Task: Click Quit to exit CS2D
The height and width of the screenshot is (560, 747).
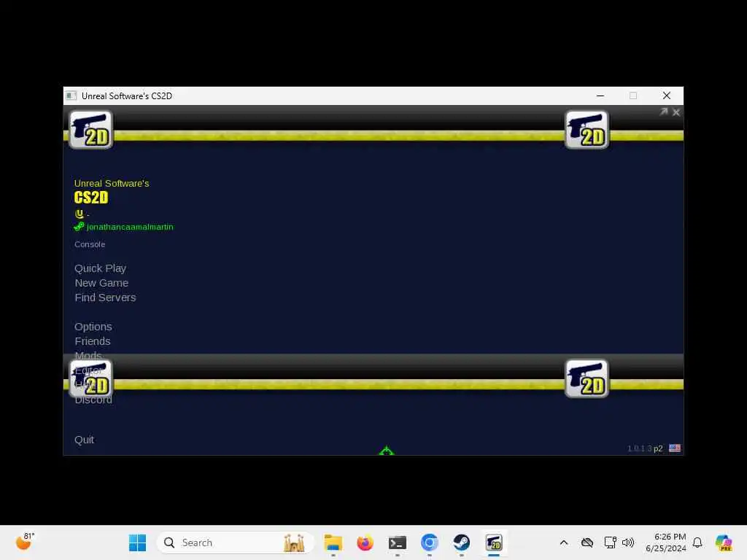Action: pyautogui.click(x=84, y=440)
